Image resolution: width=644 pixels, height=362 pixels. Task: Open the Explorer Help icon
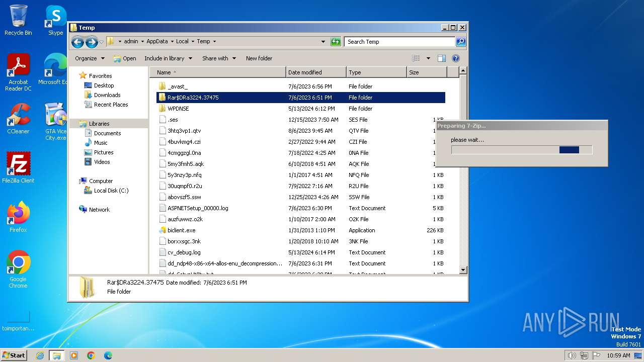[456, 58]
